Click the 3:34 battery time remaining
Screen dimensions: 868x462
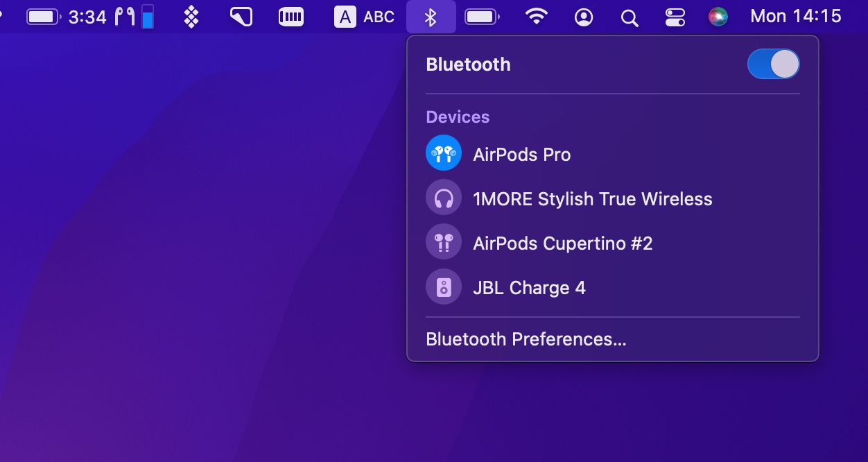coord(87,17)
